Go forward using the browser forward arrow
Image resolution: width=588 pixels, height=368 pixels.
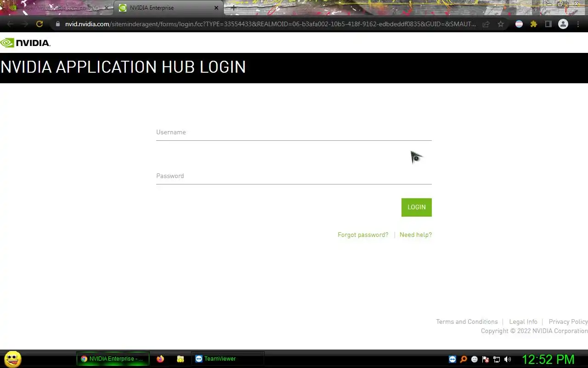pos(25,24)
